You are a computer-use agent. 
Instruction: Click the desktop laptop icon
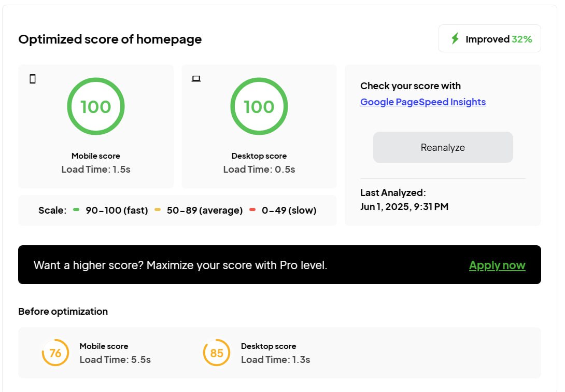click(196, 79)
